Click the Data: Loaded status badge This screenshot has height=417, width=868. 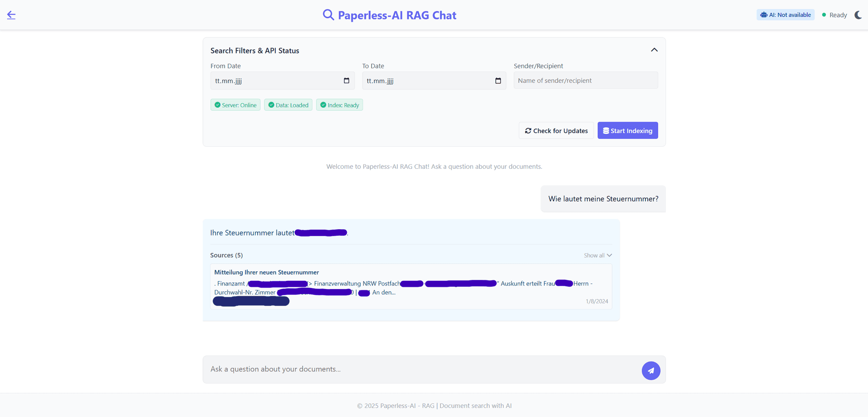click(288, 105)
